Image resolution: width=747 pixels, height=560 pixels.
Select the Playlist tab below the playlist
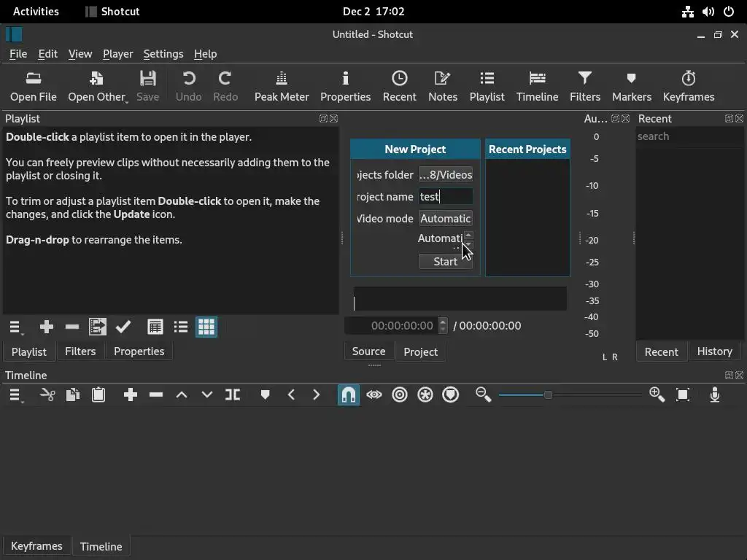pyautogui.click(x=29, y=352)
